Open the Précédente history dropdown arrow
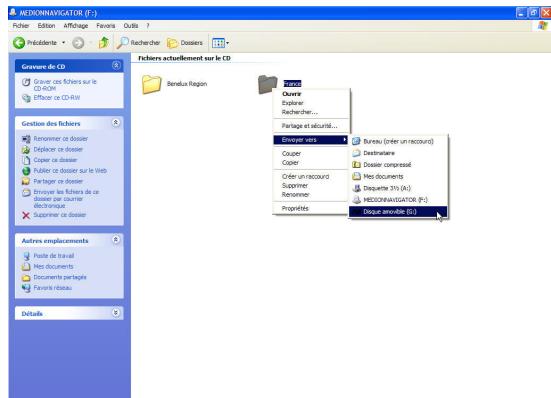 click(x=64, y=43)
